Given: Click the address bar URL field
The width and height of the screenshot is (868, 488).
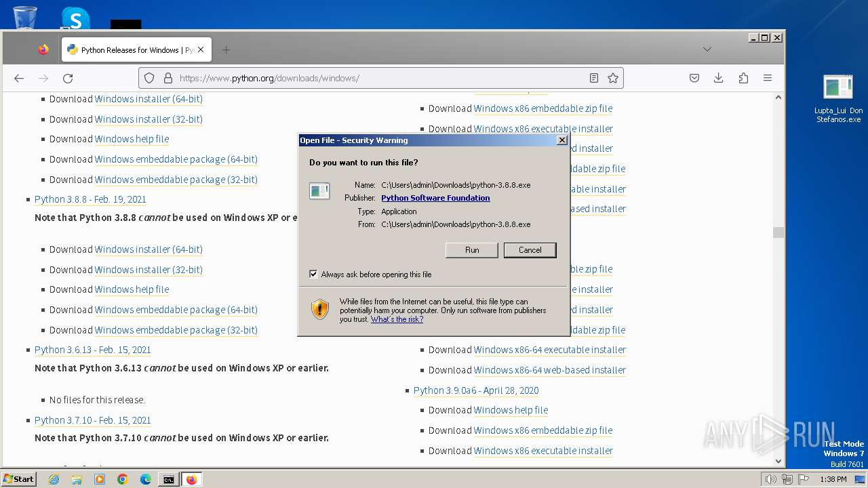Looking at the screenshot, I should pyautogui.click(x=380, y=78).
